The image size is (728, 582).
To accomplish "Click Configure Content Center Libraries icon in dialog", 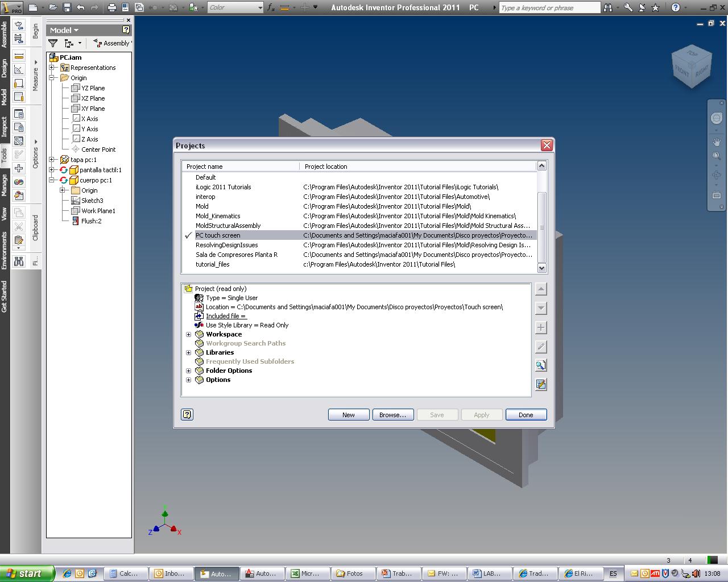I will tap(541, 385).
